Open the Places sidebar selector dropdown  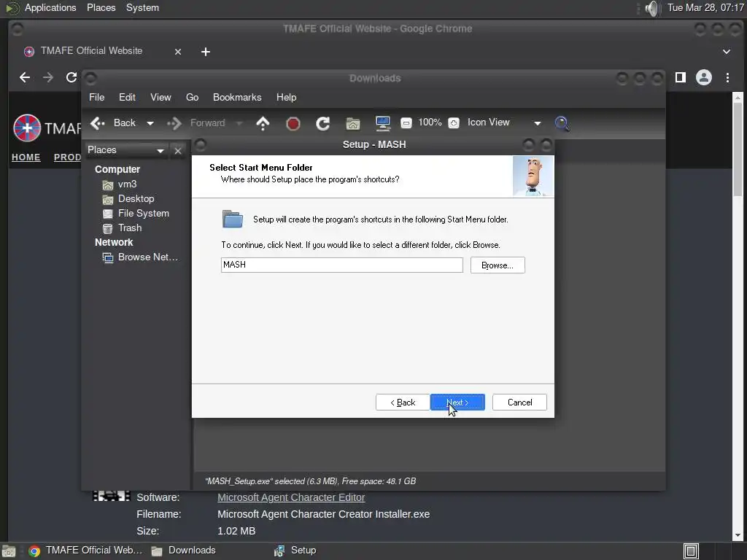coord(125,150)
